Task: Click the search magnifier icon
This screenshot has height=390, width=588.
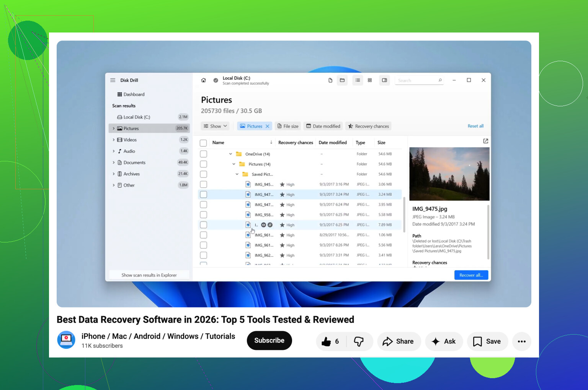Action: pyautogui.click(x=440, y=80)
